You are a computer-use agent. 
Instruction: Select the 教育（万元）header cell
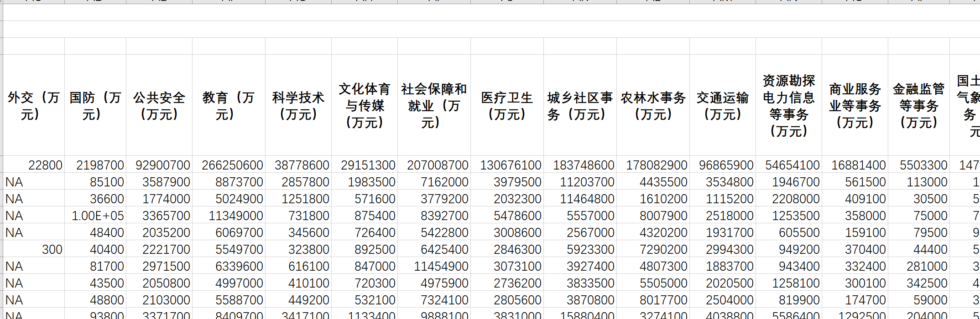pos(229,105)
